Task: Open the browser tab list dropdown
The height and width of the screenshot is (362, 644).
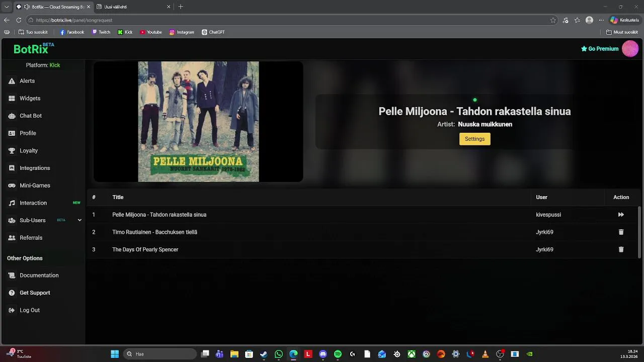Action: tap(6, 7)
